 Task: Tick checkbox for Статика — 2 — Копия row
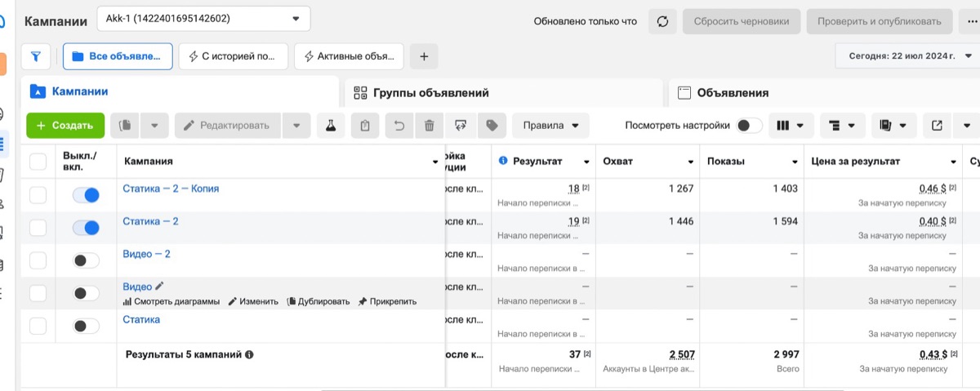tap(38, 195)
